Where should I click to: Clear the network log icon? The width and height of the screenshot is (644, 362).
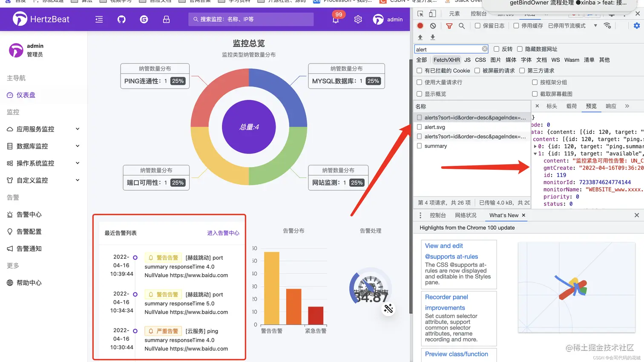click(433, 26)
